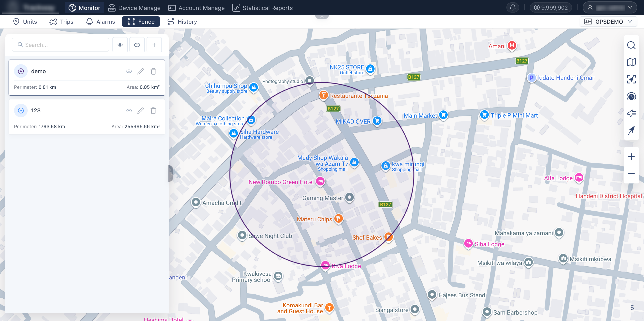Click the link icon for 123 fence
Viewport: 644px width, 321px height.
click(129, 111)
